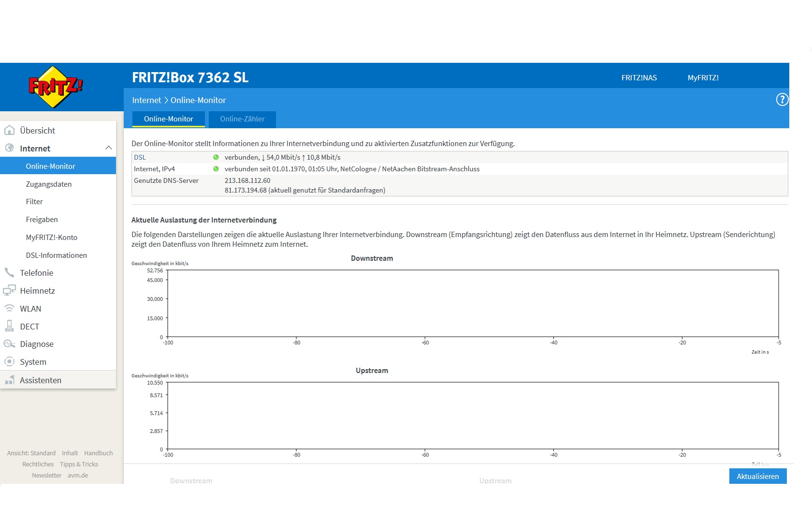Open Übersicht in the sidebar

pos(38,131)
